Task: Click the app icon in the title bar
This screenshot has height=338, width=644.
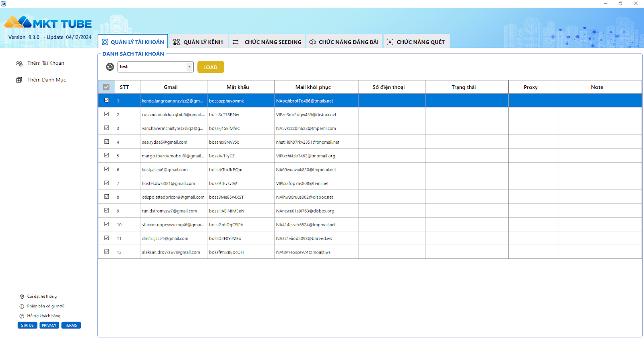Action: coord(3,4)
